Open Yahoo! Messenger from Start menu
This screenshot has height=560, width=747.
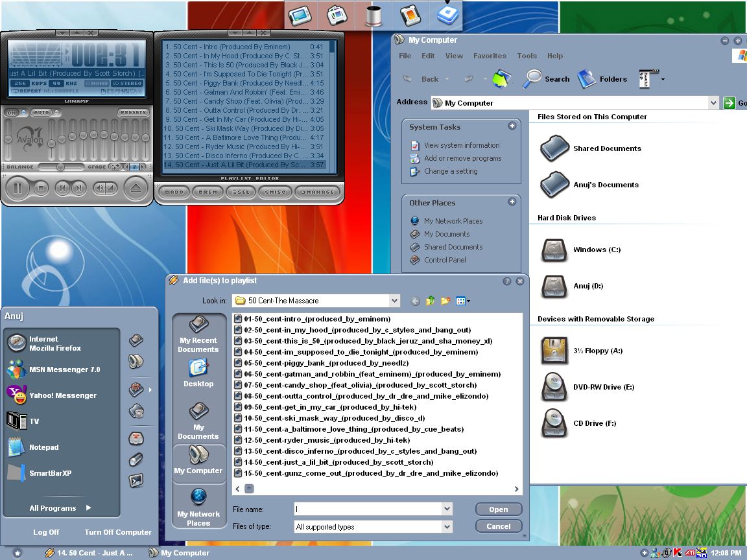tap(62, 395)
